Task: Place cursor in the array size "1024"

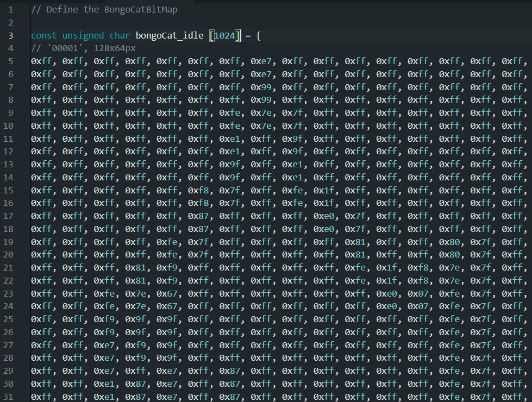Action: point(224,35)
